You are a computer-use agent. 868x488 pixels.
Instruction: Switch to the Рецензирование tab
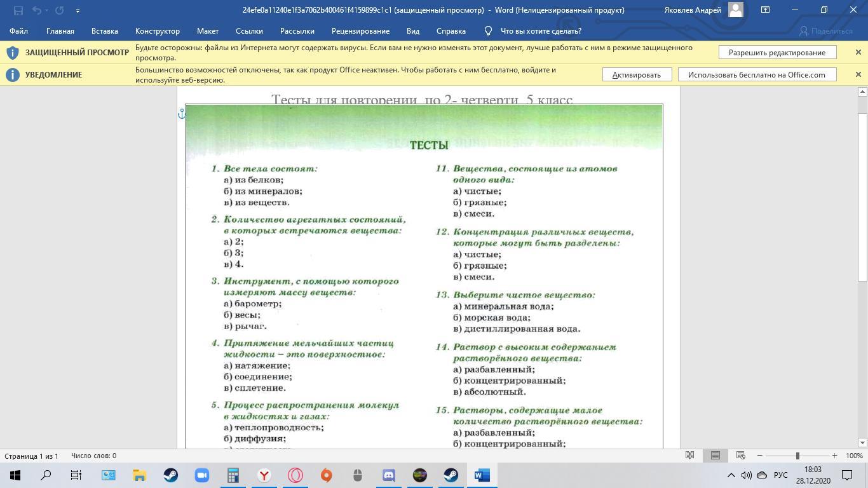[x=360, y=31]
